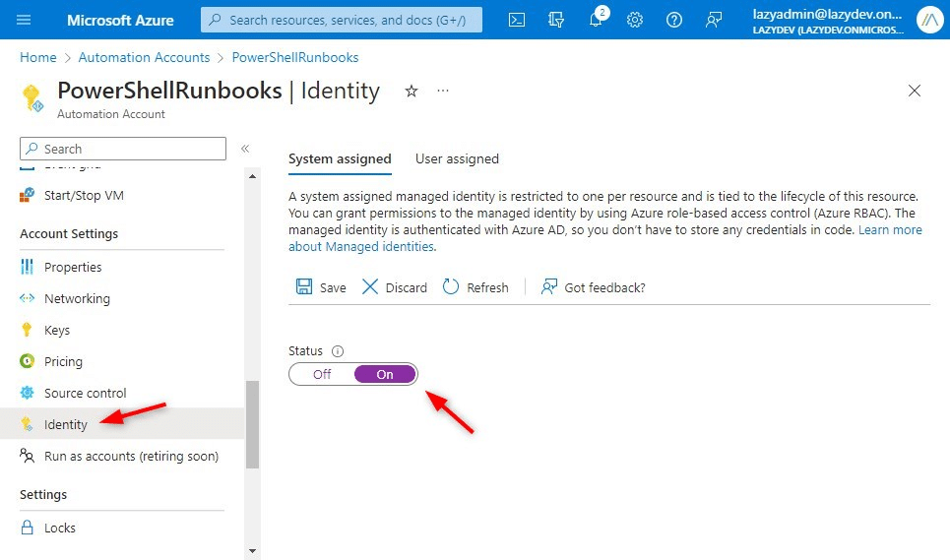This screenshot has width=950, height=560.
Task: Click the Refresh button label
Action: click(x=487, y=287)
